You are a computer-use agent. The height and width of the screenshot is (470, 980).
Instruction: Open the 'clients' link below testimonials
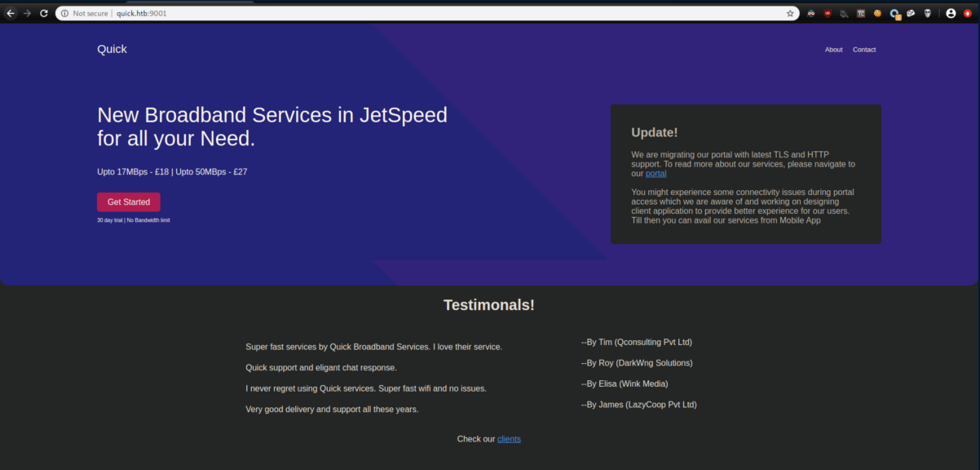[509, 439]
